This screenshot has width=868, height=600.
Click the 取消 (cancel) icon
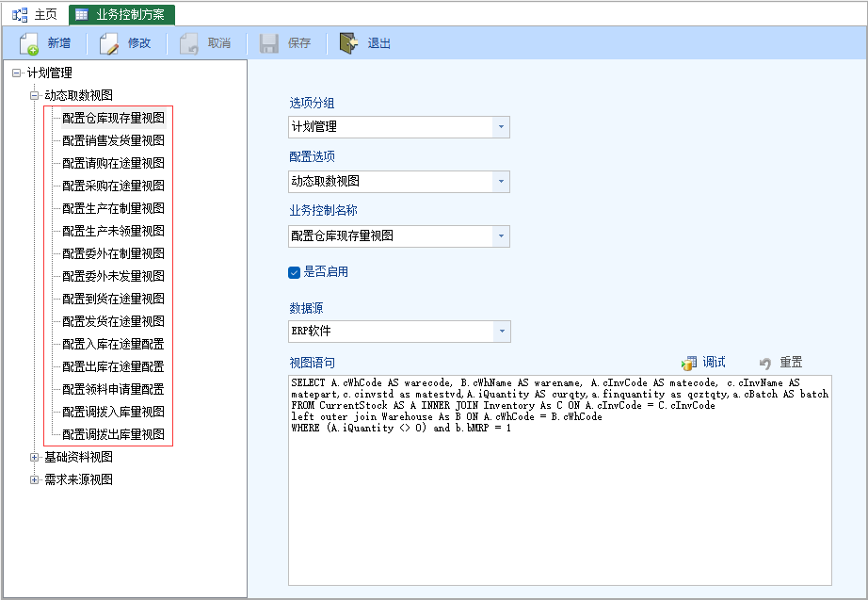point(189,43)
